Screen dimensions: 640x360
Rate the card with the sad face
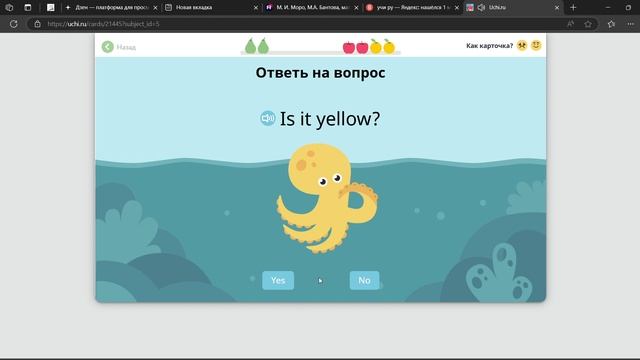pos(522,45)
